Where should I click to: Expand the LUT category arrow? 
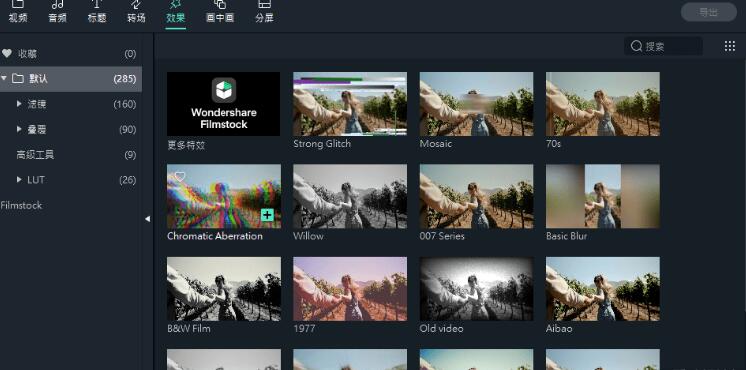tap(19, 180)
